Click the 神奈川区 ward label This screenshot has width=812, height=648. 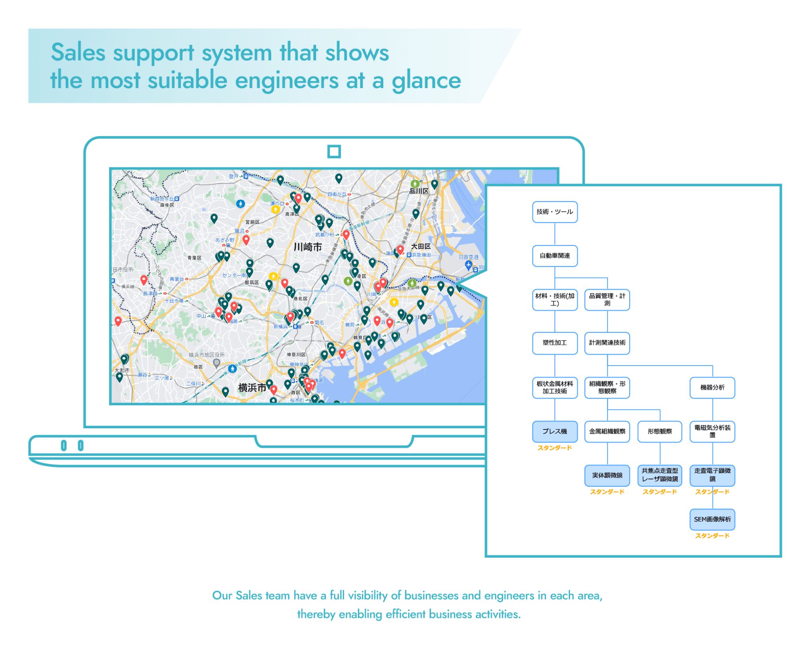296,355
